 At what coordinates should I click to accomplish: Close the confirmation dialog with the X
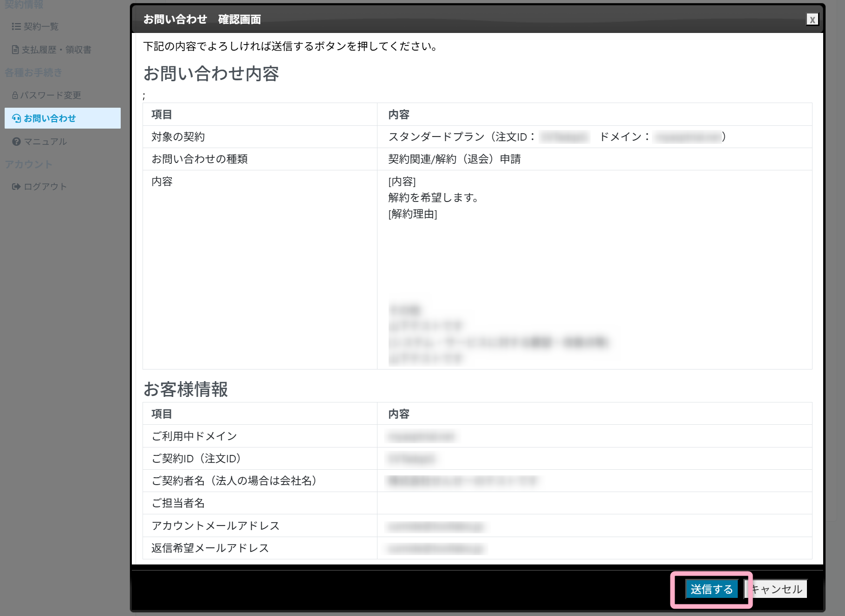(812, 19)
